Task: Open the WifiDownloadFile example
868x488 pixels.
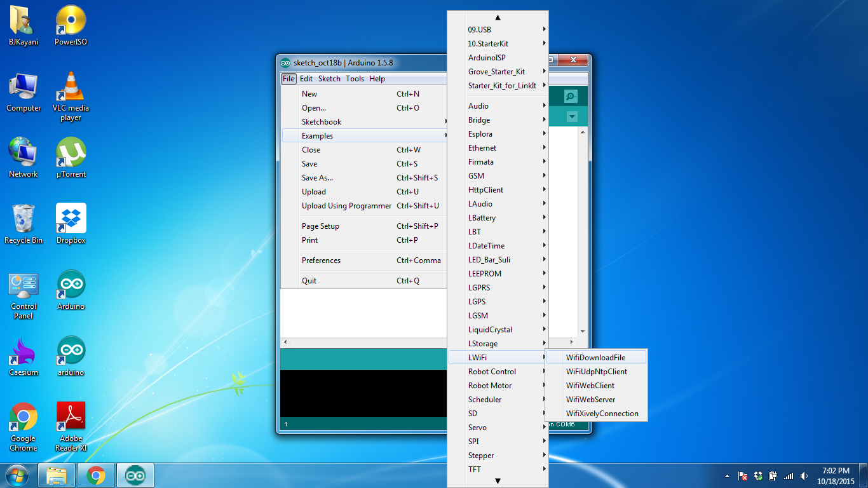Action: (596, 358)
